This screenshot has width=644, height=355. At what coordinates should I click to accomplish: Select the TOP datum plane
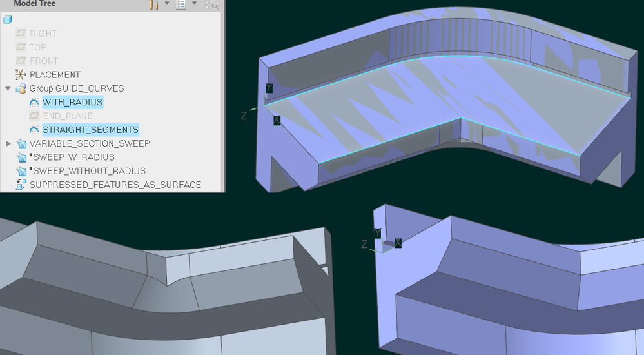pyautogui.click(x=37, y=47)
